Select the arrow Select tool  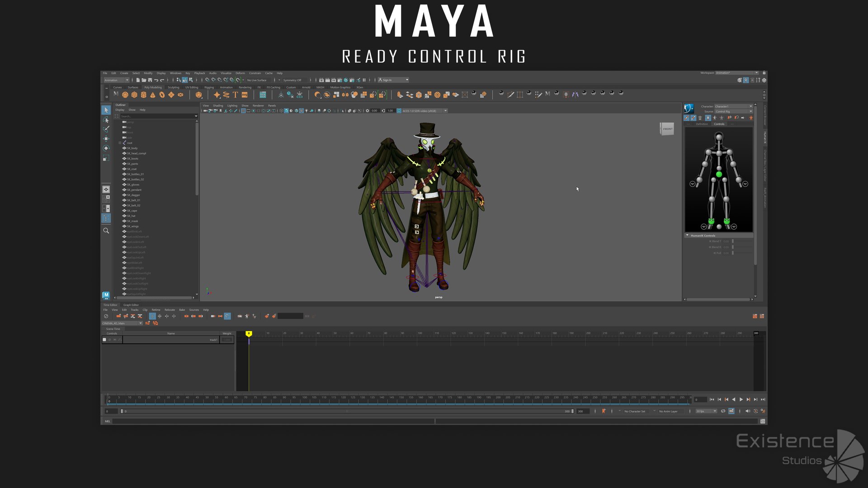click(x=106, y=110)
